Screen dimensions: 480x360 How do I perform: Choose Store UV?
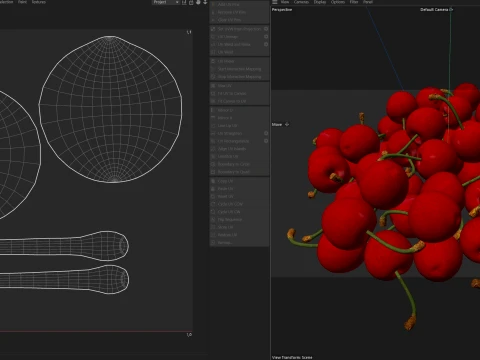point(239,227)
